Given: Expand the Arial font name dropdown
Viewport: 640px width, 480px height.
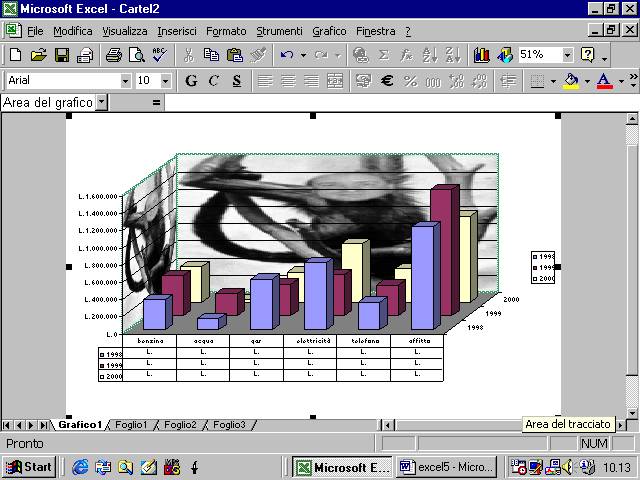Looking at the screenshot, I should pos(125,80).
